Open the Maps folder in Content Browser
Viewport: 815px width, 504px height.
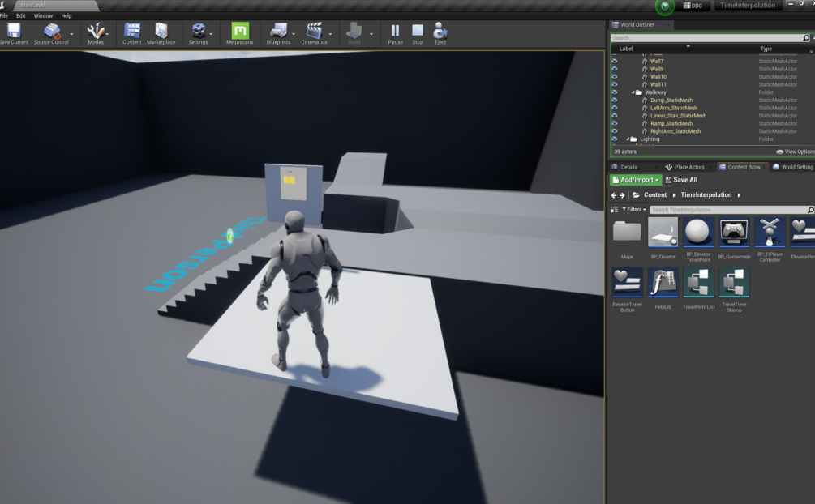(628, 239)
